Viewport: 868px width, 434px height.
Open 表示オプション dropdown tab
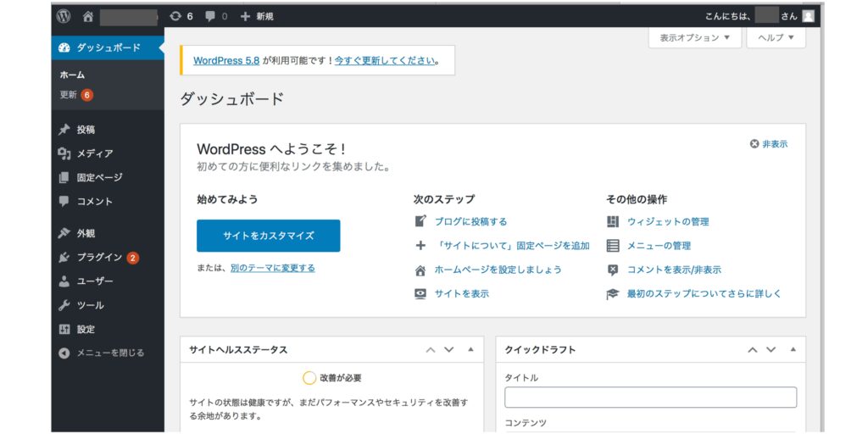click(695, 37)
